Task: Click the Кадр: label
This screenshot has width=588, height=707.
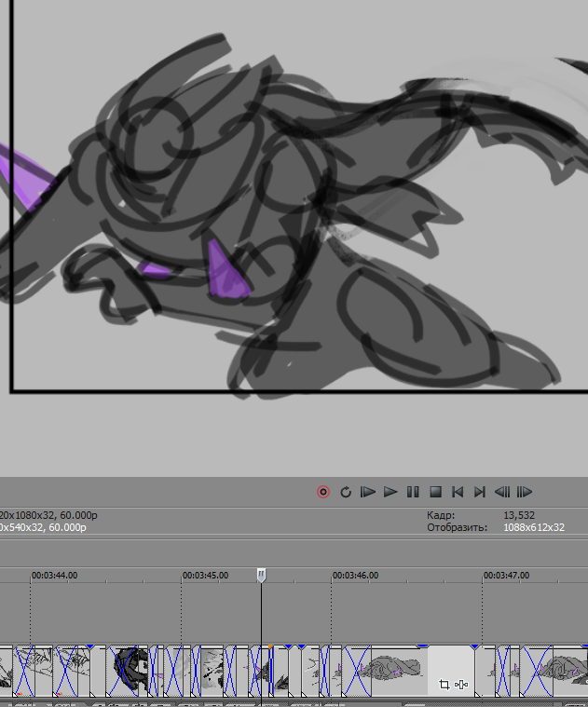Action: tap(441, 515)
